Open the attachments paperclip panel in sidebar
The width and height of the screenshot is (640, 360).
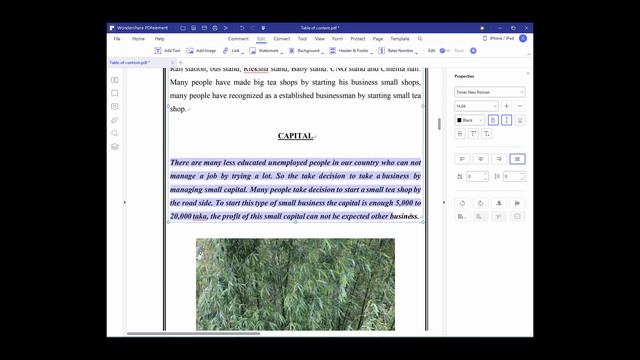(115, 120)
